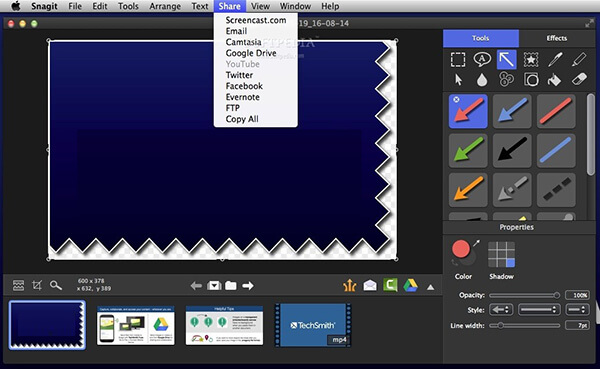This screenshot has height=369, width=600.
Task: Open the line Style dropdown
Action: point(540,310)
